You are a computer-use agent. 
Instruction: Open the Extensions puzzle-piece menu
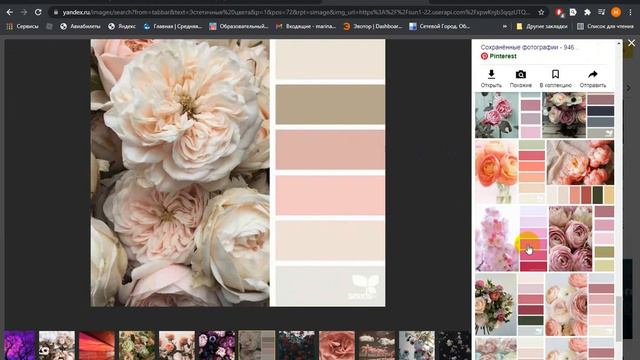click(x=587, y=12)
